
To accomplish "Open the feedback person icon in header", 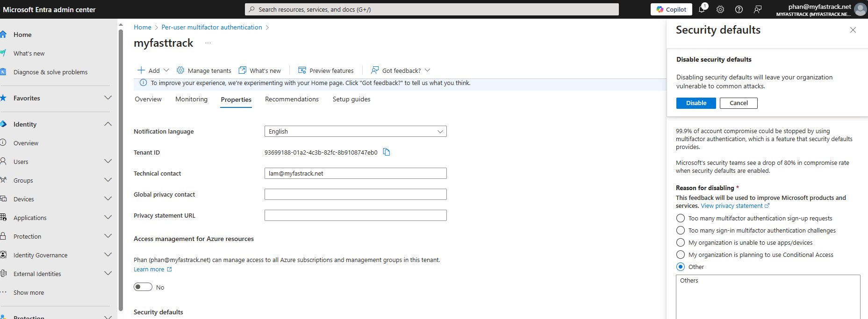I will click(x=758, y=9).
